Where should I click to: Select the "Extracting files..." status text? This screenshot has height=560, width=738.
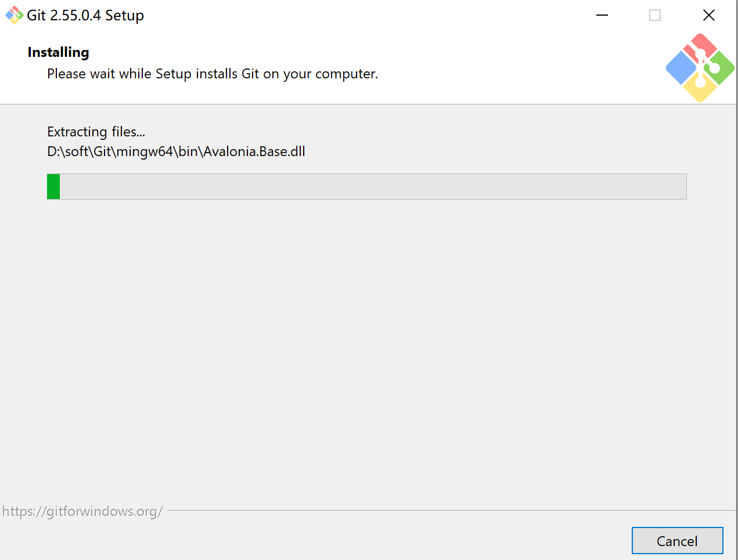coord(96,132)
